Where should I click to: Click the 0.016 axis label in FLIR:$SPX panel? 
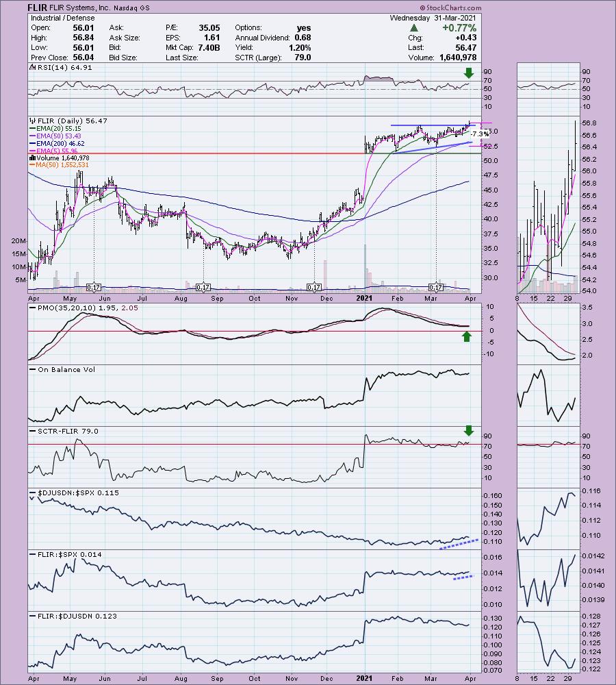[x=493, y=557]
